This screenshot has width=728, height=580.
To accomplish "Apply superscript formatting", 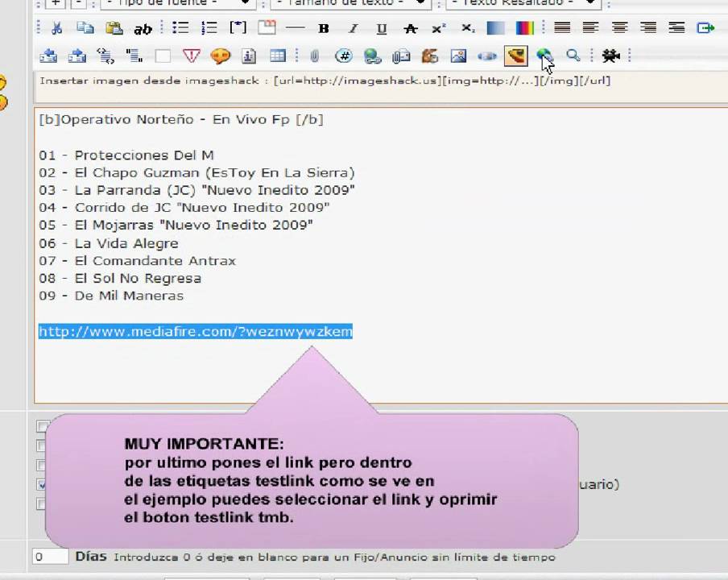I will (x=439, y=28).
